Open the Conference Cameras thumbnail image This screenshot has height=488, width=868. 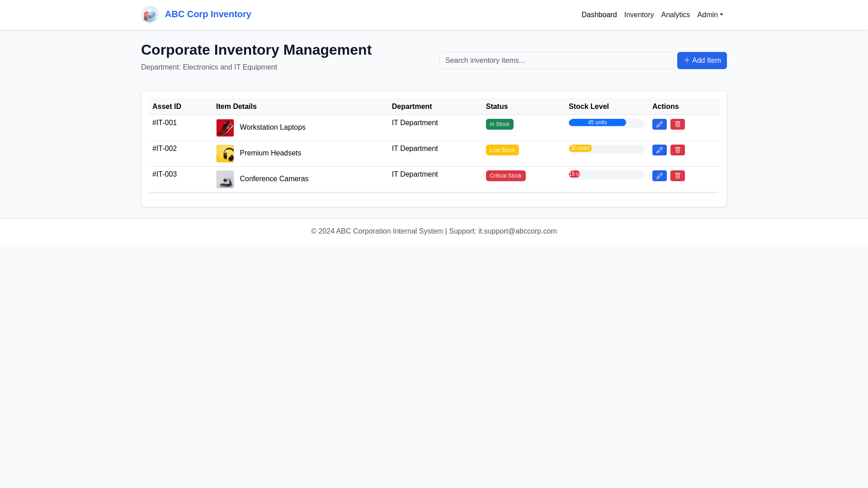pyautogui.click(x=225, y=179)
